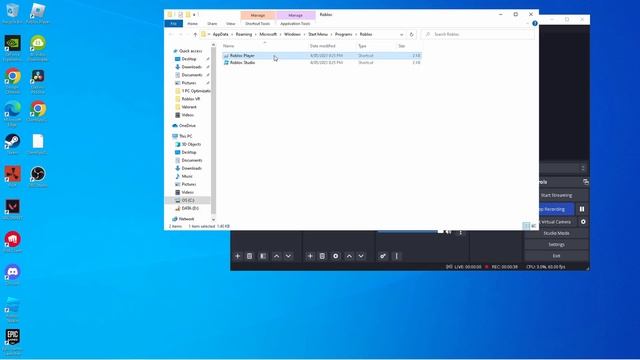
Task: Switch to details view in Explorer status bar
Action: [526, 226]
